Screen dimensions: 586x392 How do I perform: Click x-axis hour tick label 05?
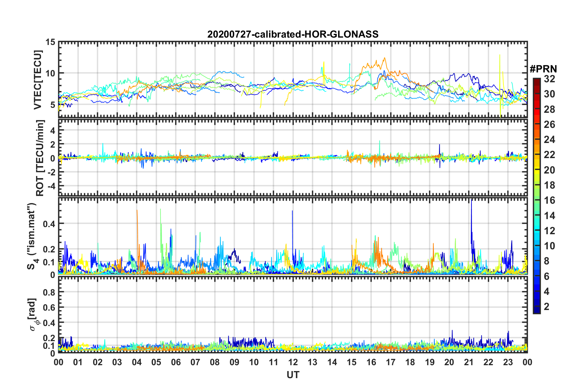click(x=156, y=362)
